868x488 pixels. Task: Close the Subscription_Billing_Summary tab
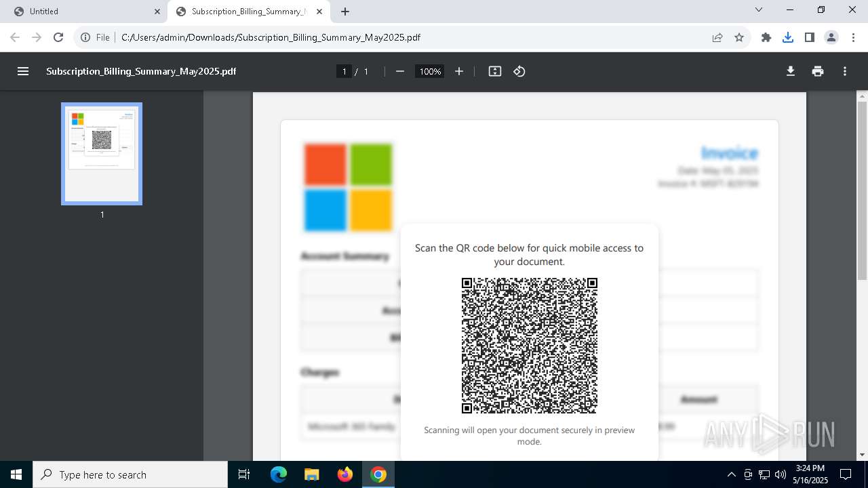point(319,12)
